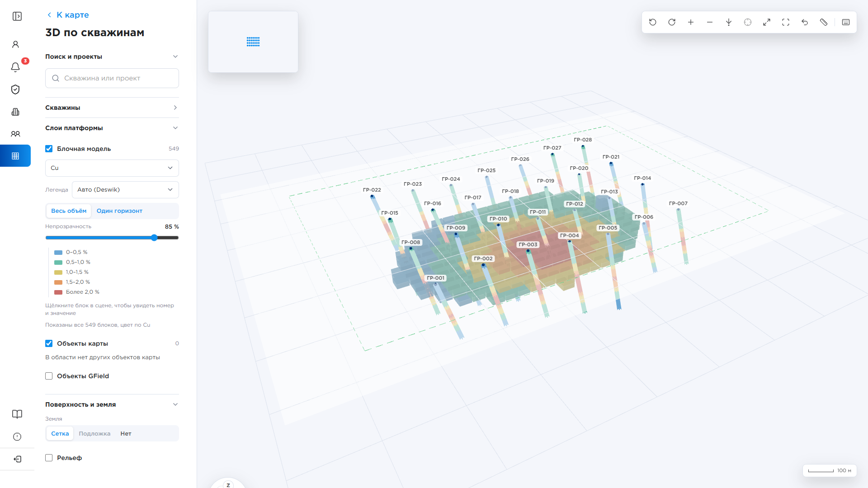Enable the Рельеф checkbox
Screen dimensions: 868x488
49,458
